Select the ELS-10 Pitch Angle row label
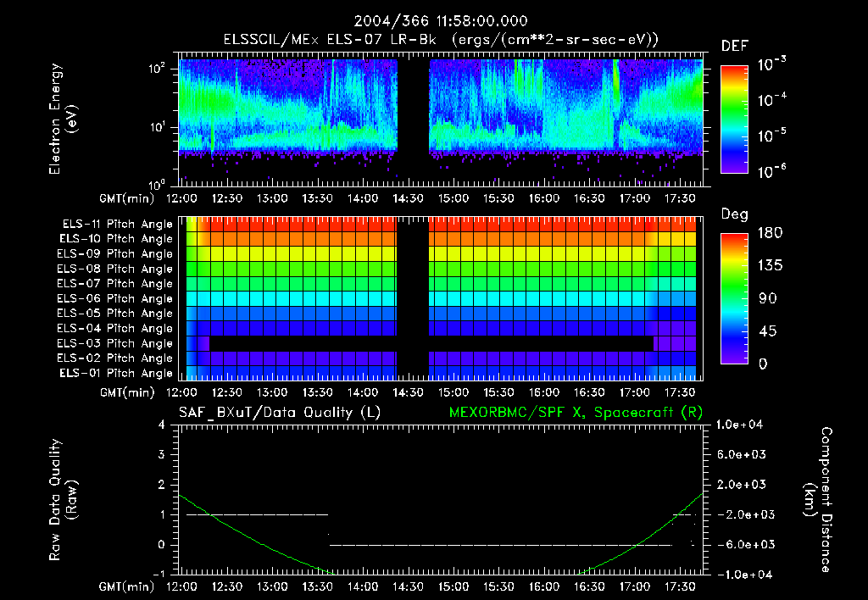Screen dimensions: 868x600 (x=116, y=239)
